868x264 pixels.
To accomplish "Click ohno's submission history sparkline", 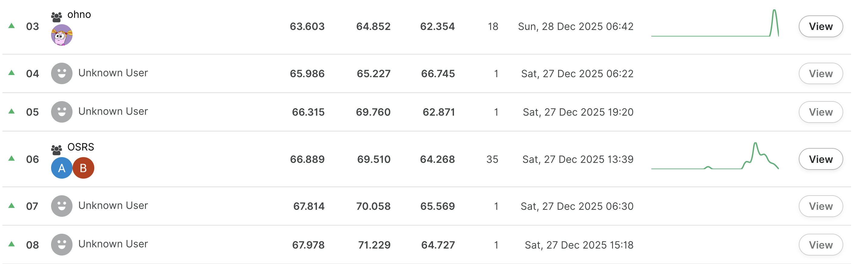I will 715,24.
